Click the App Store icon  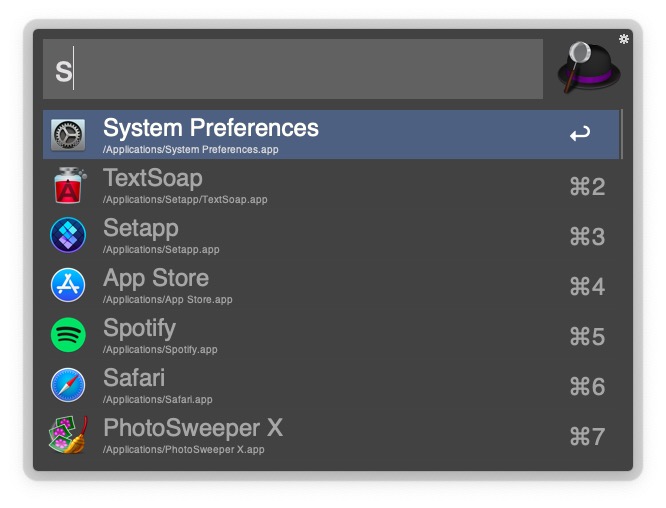click(x=68, y=285)
